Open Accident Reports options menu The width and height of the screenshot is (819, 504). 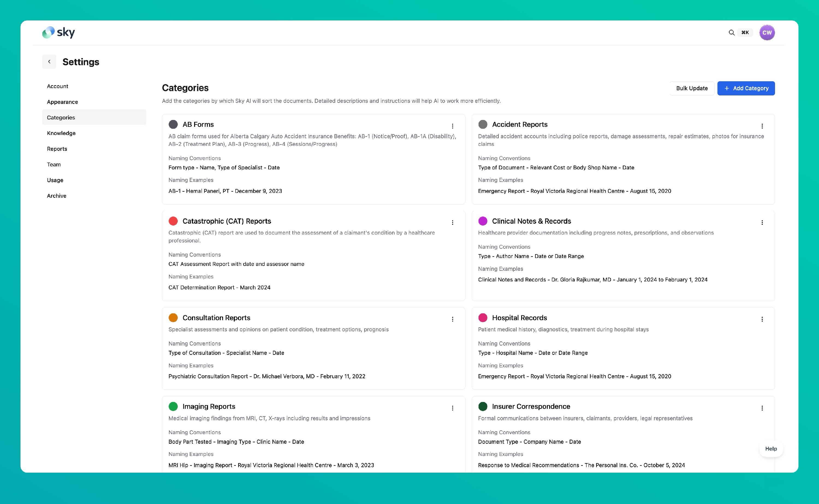point(762,126)
